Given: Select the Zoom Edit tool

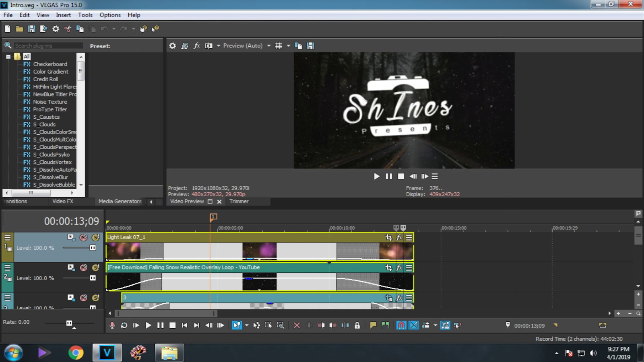Looking at the screenshot, I should pyautogui.click(x=281, y=325).
